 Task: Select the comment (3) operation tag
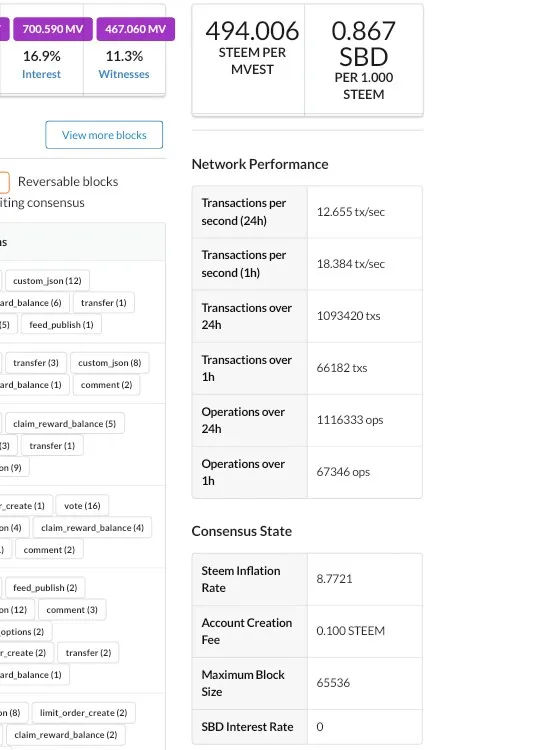tap(72, 610)
